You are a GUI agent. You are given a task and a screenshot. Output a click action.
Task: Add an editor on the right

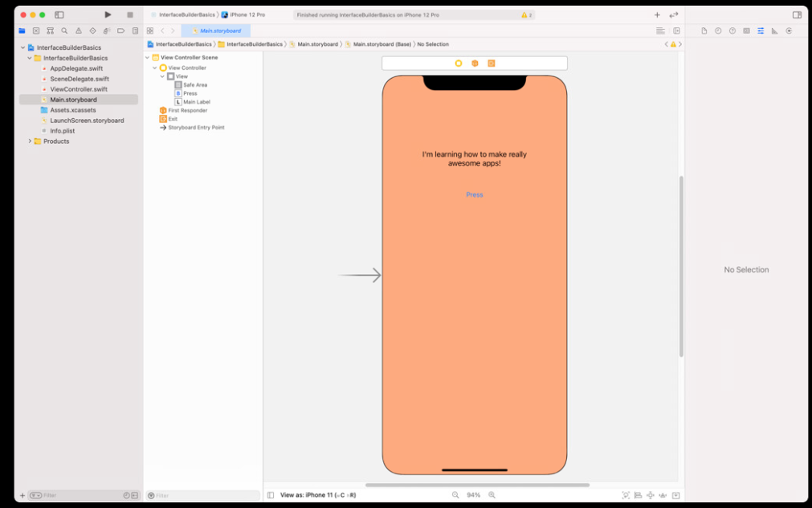[676, 31]
